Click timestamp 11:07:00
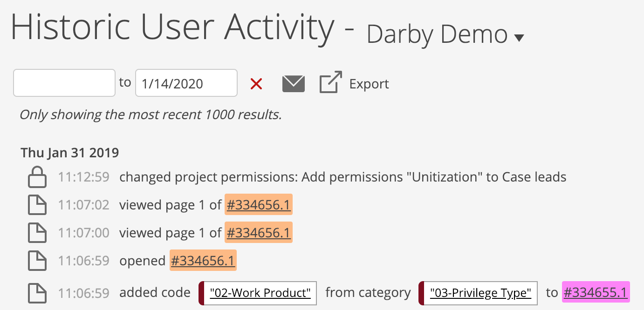This screenshot has width=644, height=310. [x=84, y=233]
